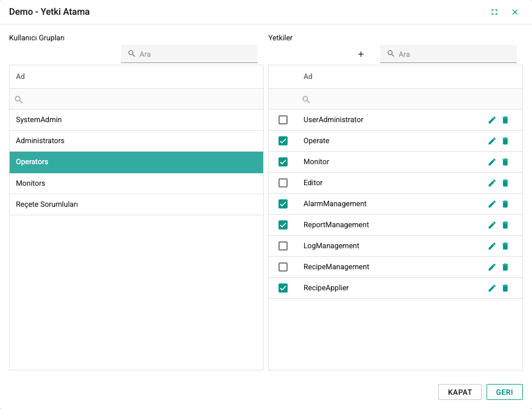This screenshot has height=409, width=532.
Task: Delete the AlarmManagement permission
Action: (x=505, y=204)
